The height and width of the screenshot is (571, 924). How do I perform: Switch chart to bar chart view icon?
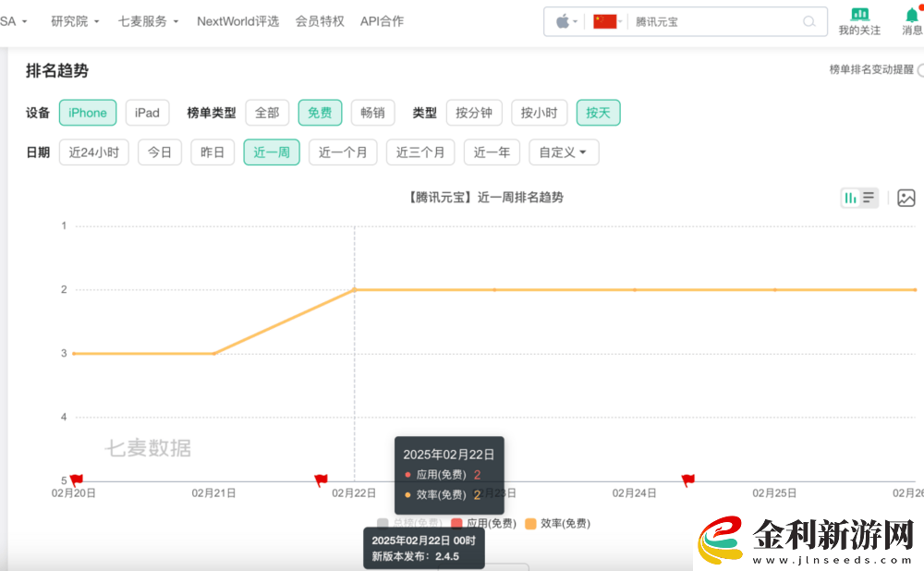point(850,198)
